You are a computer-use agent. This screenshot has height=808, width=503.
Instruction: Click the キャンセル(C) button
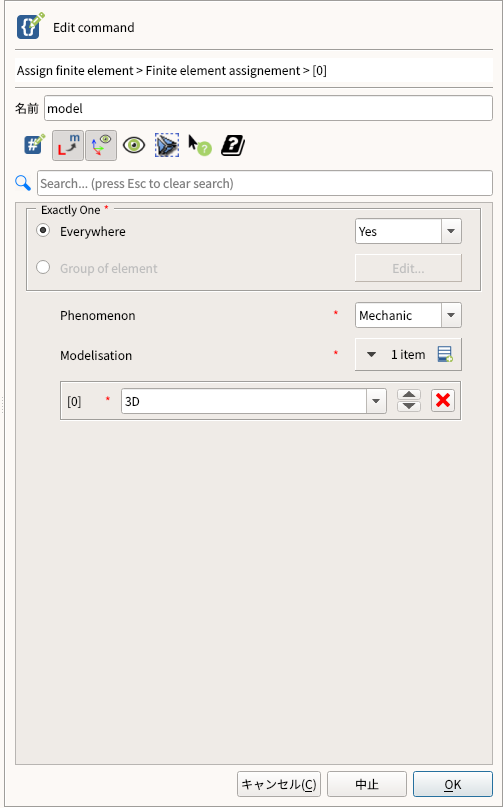pyautogui.click(x=279, y=784)
